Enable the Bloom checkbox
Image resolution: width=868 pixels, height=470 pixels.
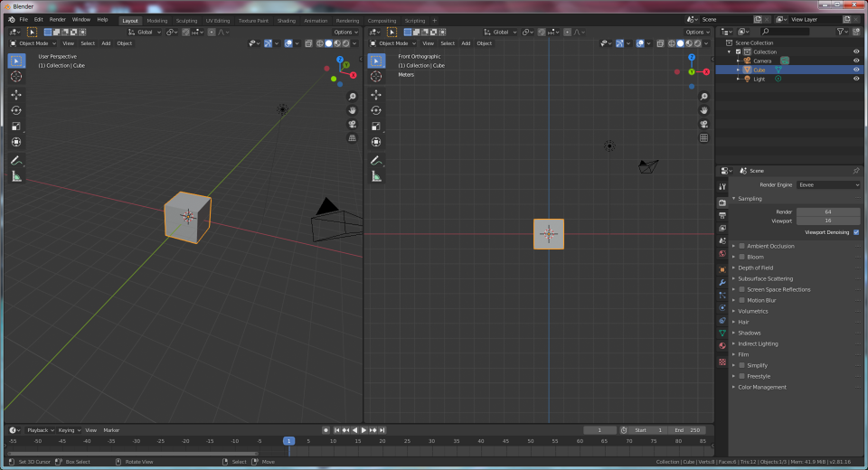pyautogui.click(x=742, y=257)
